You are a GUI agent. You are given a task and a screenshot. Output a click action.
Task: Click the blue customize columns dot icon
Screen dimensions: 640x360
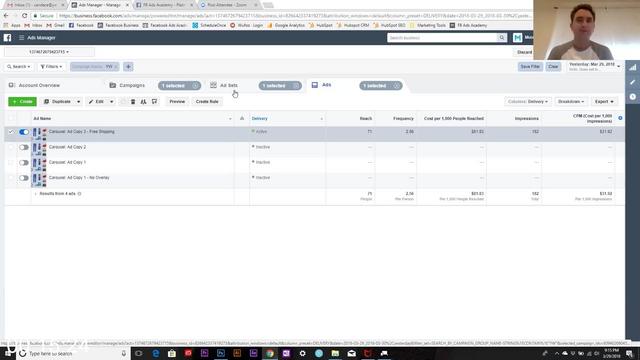pyautogui.click(x=620, y=118)
